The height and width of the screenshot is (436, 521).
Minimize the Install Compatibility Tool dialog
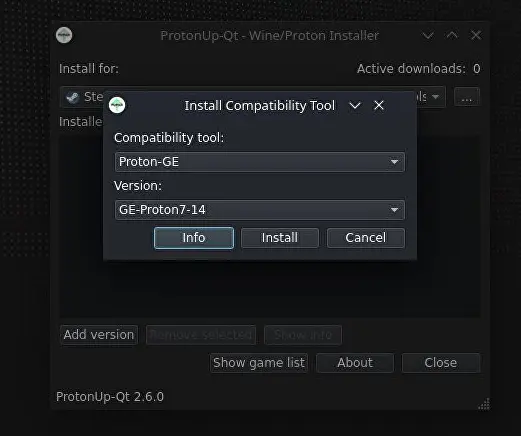coord(355,106)
